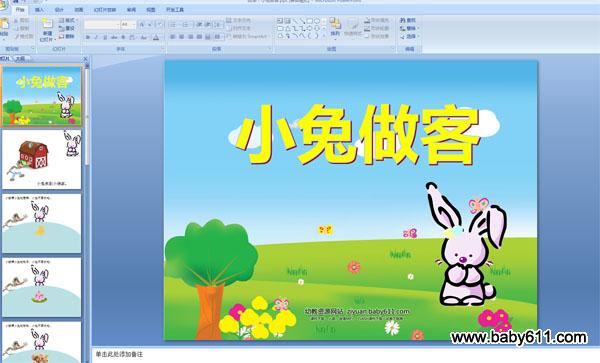Toggle text shadow formatting
Image resolution: width=600 pixels, height=363 pixels.
click(123, 37)
